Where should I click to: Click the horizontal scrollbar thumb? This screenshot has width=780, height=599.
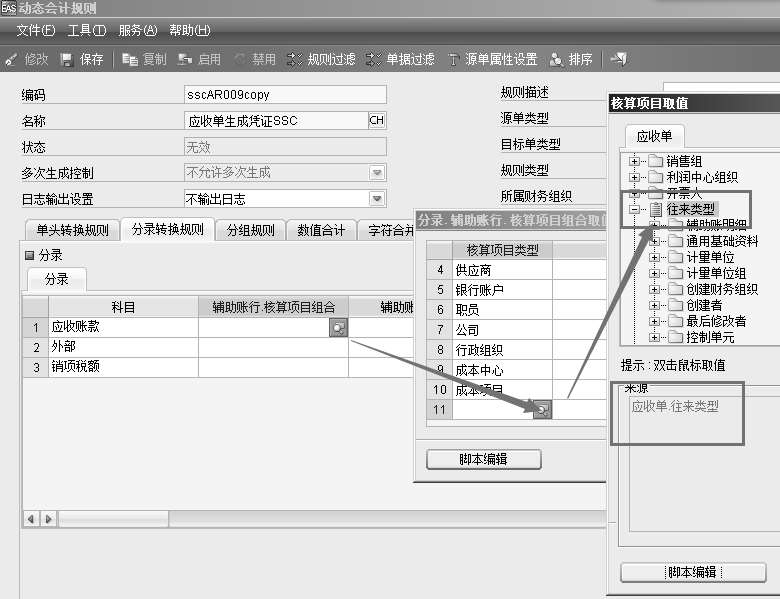pyautogui.click(x=113, y=519)
